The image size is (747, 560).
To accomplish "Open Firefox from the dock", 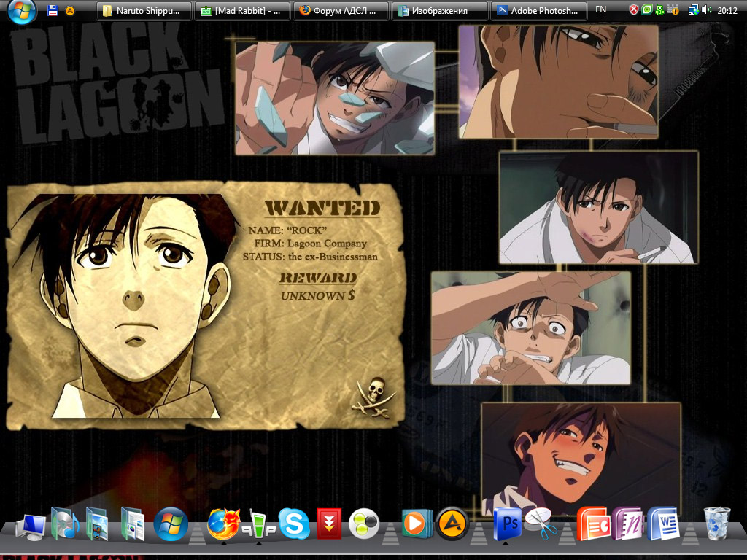I will coord(222,524).
